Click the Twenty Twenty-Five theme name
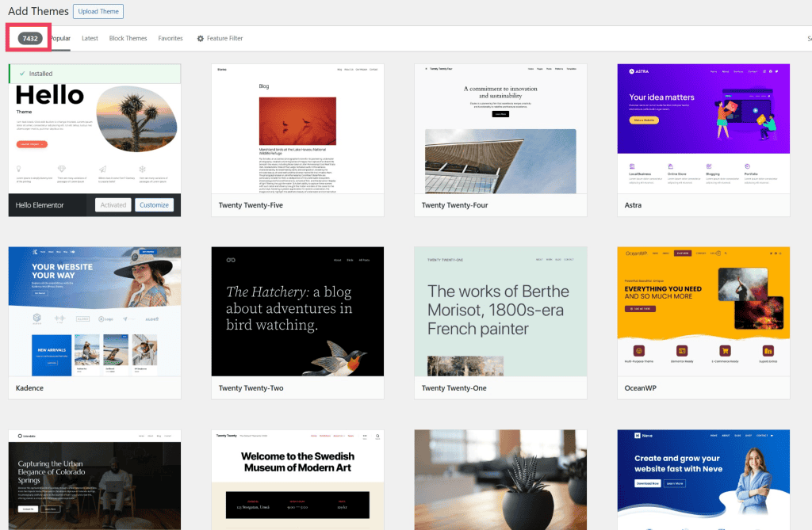Screen dimensions: 812x530 251,205
